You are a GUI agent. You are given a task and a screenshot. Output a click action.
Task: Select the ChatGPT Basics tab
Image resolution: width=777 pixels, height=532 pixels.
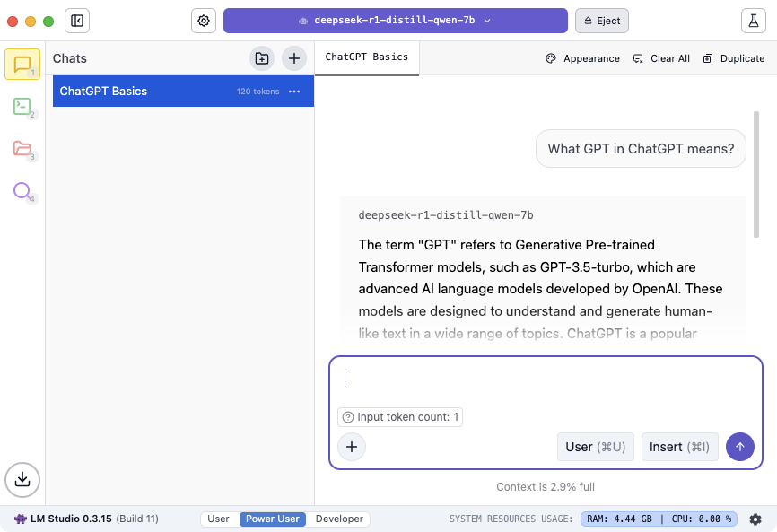coord(367,57)
